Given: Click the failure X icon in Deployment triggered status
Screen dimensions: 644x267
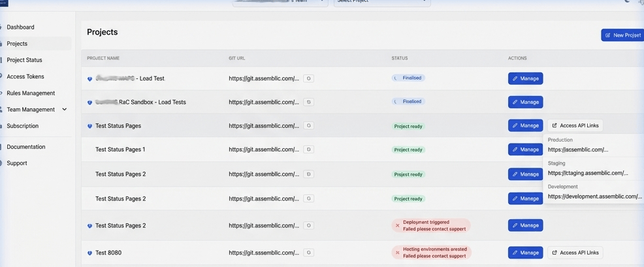Looking at the screenshot, I should [x=398, y=225].
